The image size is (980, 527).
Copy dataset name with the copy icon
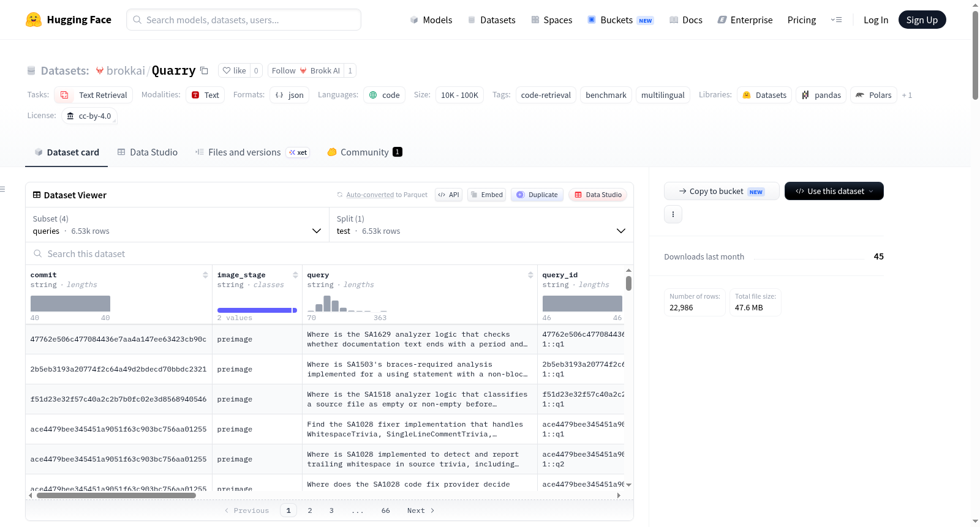[x=205, y=70]
